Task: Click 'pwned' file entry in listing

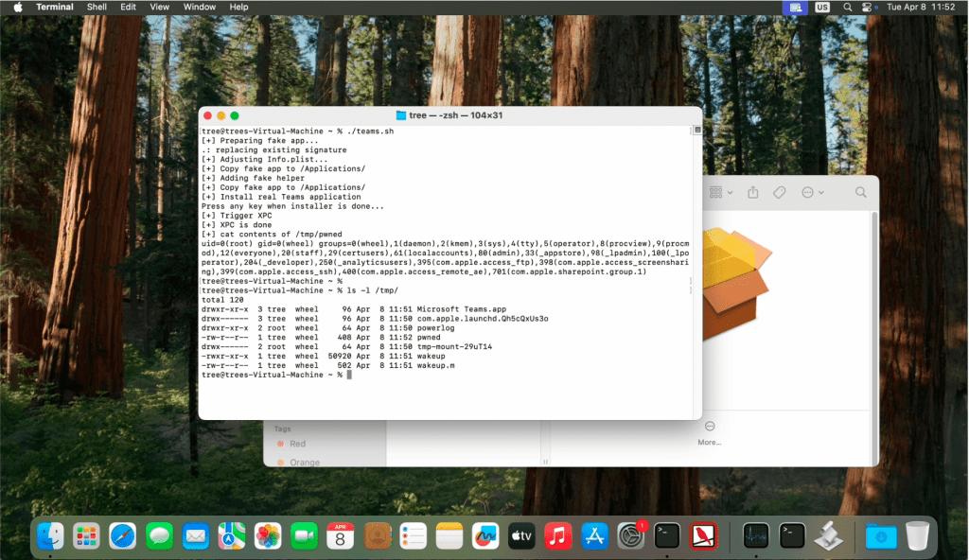Action: point(429,338)
